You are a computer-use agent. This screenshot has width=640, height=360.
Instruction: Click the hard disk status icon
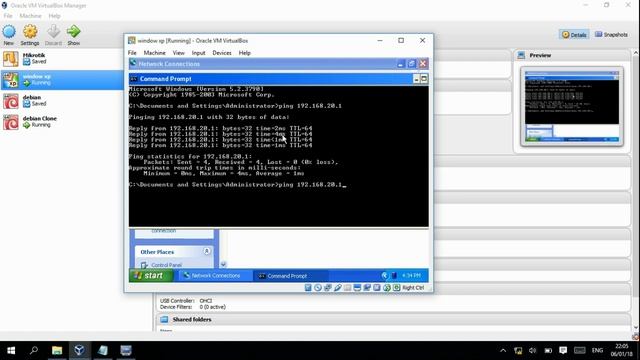coord(308,288)
